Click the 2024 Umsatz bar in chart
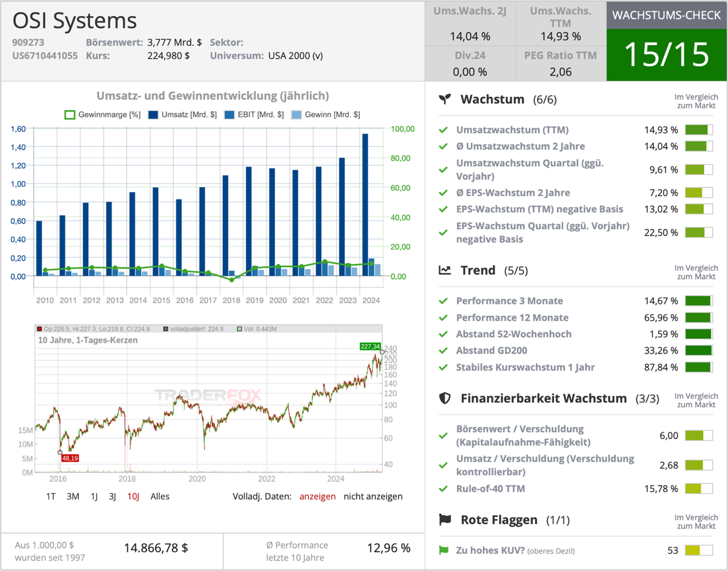Image resolution: width=728 pixels, height=571 pixels. coord(365,205)
